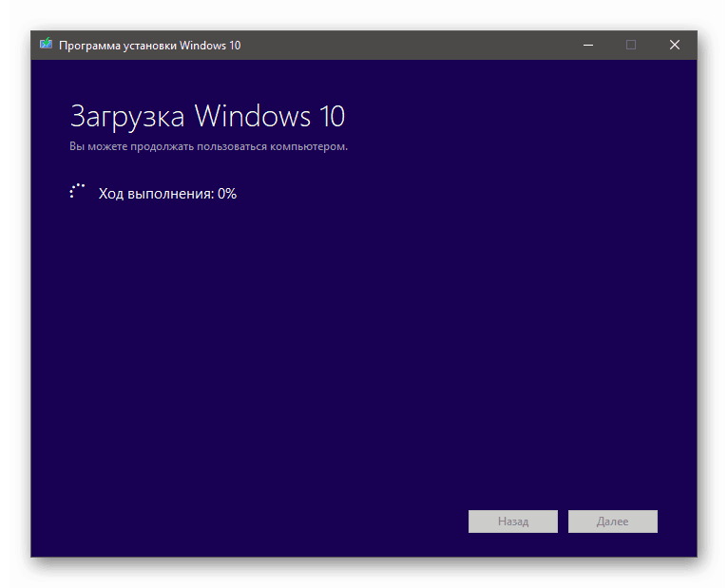Viewport: 728px width, 588px height.
Task: Click the spinning progress indicator
Action: click(77, 192)
